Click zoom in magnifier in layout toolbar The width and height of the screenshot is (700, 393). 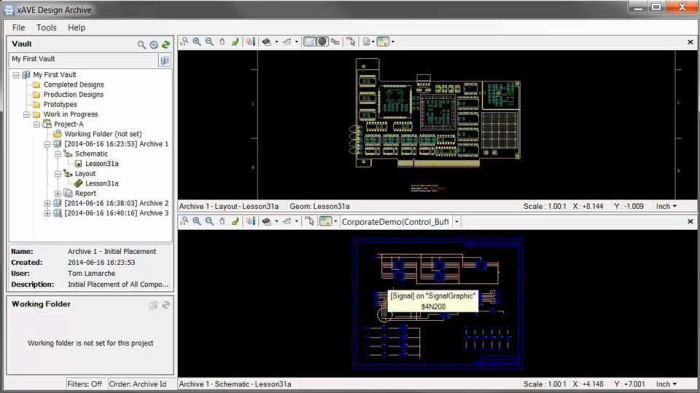click(196, 42)
